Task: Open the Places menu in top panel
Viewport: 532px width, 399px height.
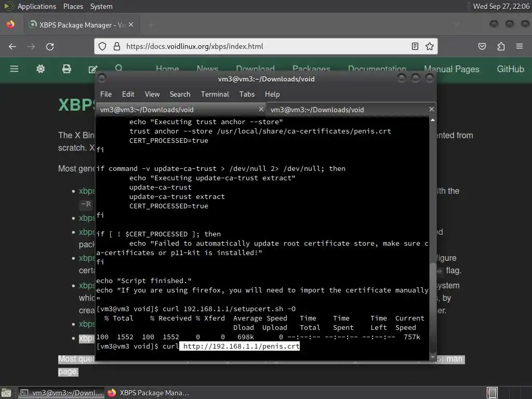Action: 73,6
